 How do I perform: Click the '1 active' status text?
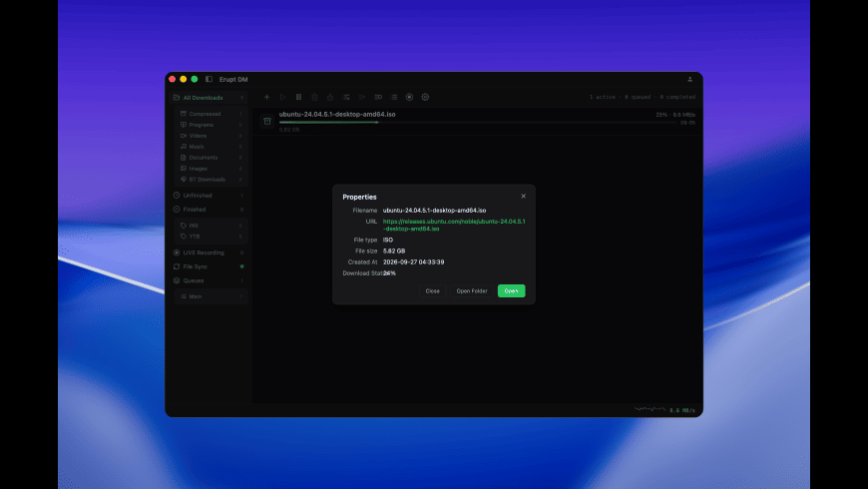(x=603, y=97)
